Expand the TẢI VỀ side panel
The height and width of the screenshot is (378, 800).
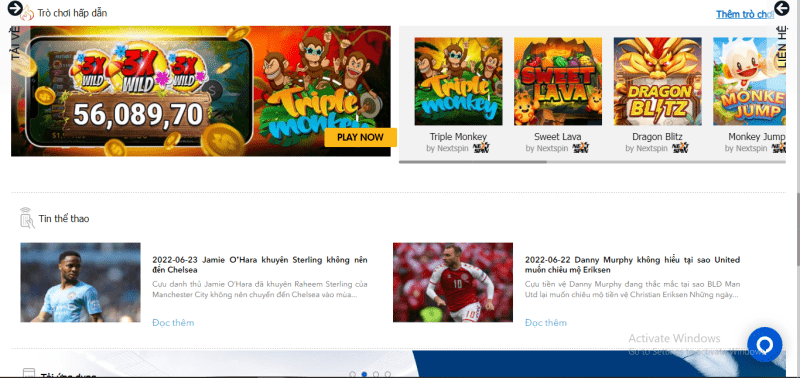[15, 43]
